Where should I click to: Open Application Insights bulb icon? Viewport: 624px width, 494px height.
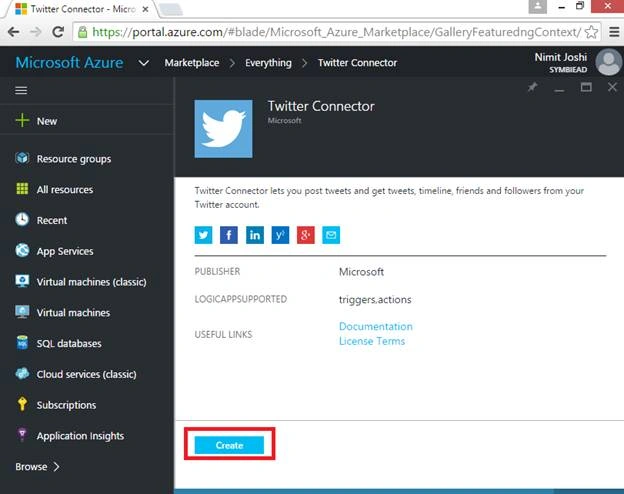click(x=22, y=434)
